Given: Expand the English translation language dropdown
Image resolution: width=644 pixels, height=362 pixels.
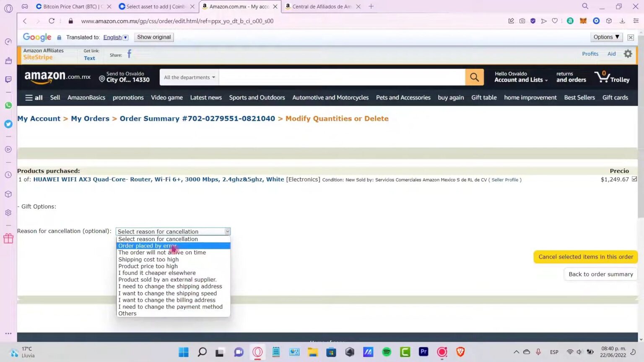Looking at the screenshot, I should (x=125, y=37).
